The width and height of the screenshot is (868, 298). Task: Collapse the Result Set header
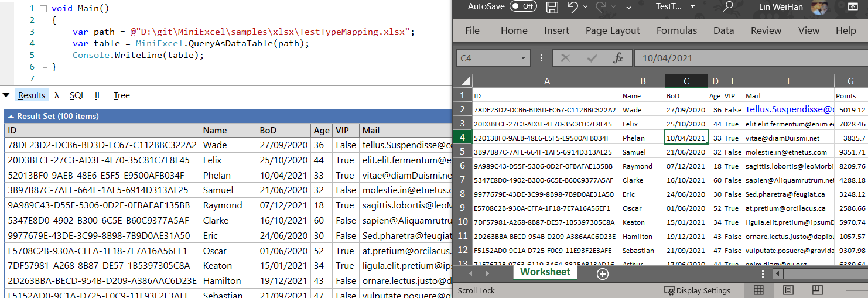tap(11, 117)
